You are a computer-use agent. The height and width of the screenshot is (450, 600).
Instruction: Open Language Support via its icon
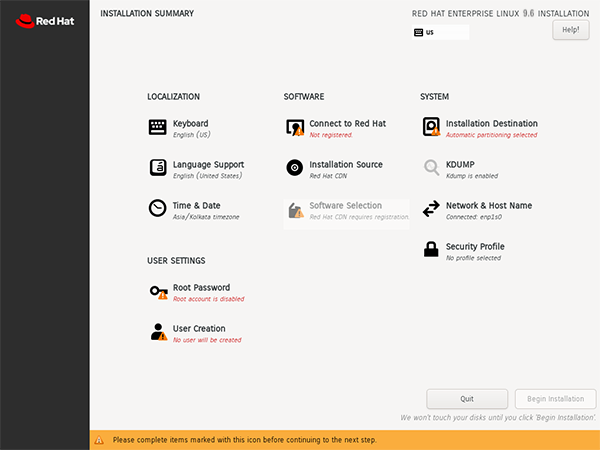(x=157, y=168)
